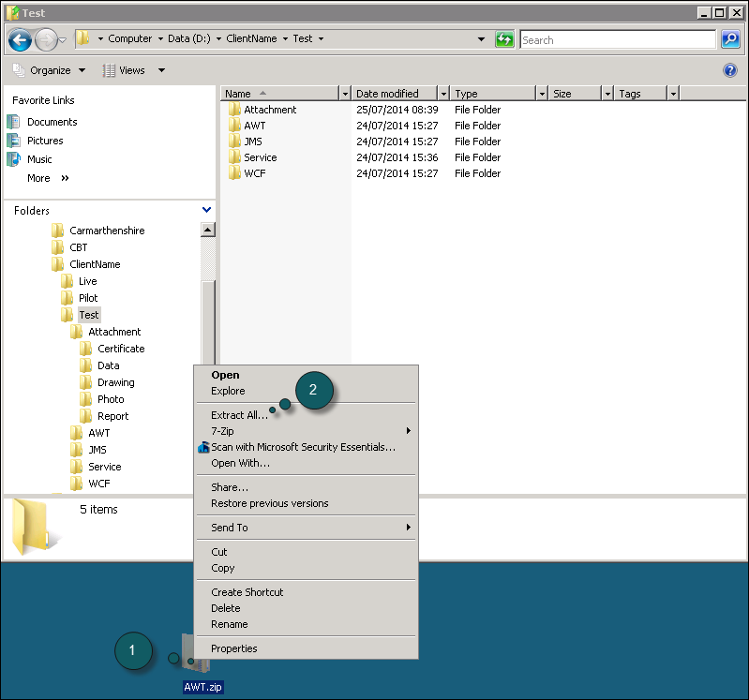Open the Name column filter dropdown
Screen dimensions: 749x700
(x=345, y=94)
